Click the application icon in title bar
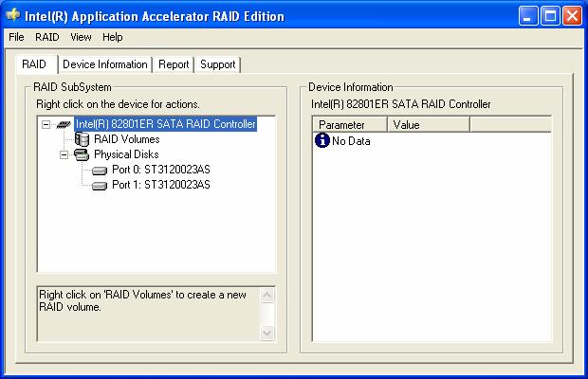This screenshot has width=588, height=379. [x=13, y=15]
